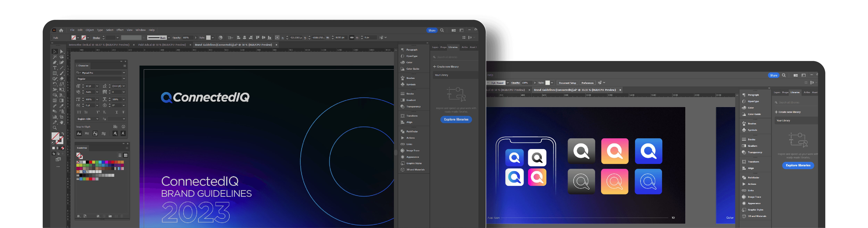868x228 pixels.
Task: Click Document Setup button in right window
Action: pos(567,83)
